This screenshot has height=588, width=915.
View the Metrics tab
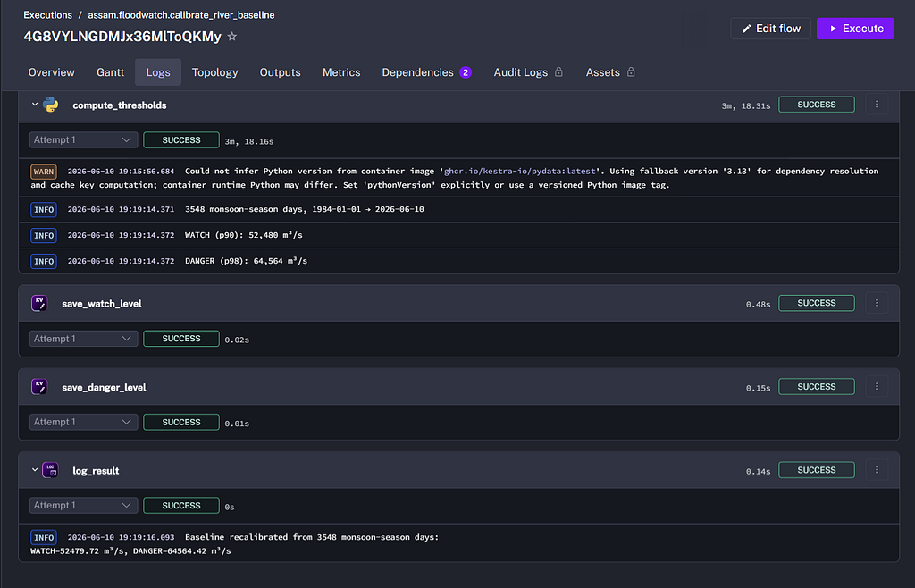click(x=341, y=72)
